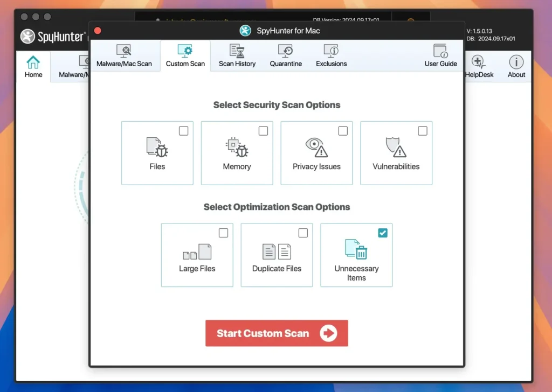This screenshot has width=552, height=392.
Task: Click the Large Files documents icon
Action: pos(197,251)
